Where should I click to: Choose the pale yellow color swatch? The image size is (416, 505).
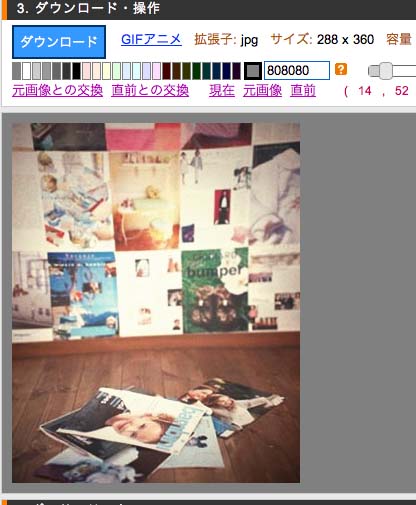[x=106, y=71]
